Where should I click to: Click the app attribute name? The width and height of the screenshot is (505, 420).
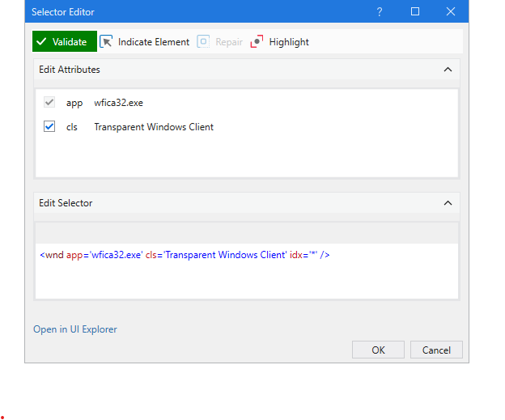click(x=74, y=103)
